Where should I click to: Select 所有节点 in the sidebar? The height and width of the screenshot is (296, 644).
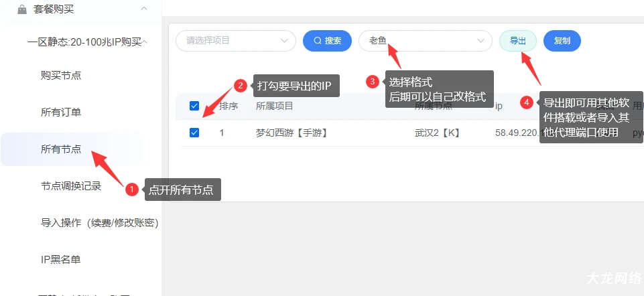pyautogui.click(x=61, y=149)
